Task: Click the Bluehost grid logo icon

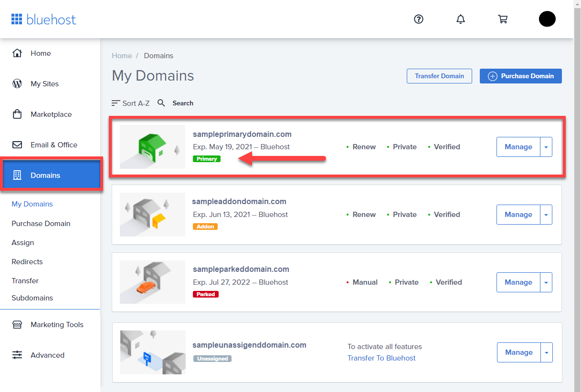Action: (x=17, y=19)
